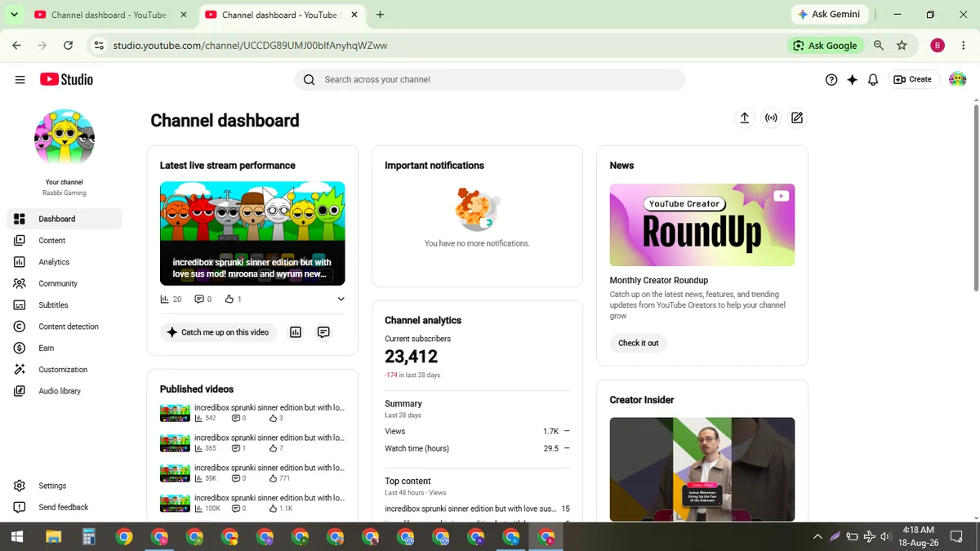
Task: Focus the Search across your channel field
Action: tap(490, 79)
